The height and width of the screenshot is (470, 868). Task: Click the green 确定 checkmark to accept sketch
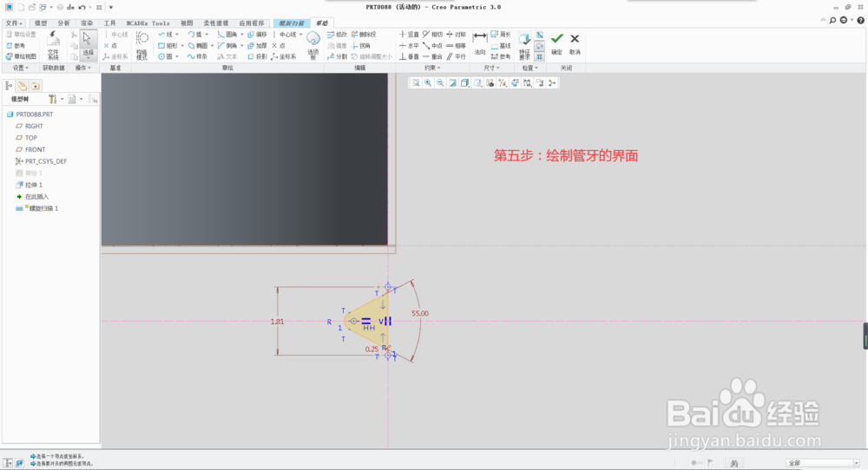pyautogui.click(x=557, y=39)
